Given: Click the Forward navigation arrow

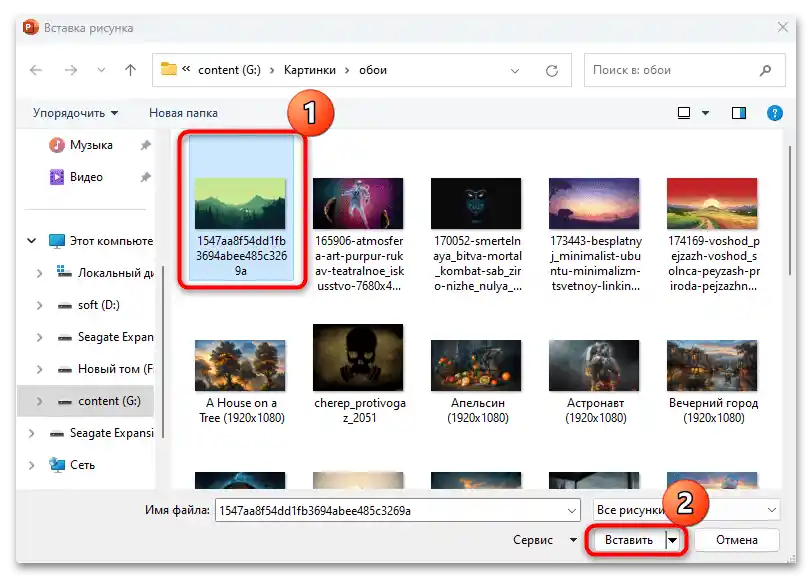Looking at the screenshot, I should 68,70.
